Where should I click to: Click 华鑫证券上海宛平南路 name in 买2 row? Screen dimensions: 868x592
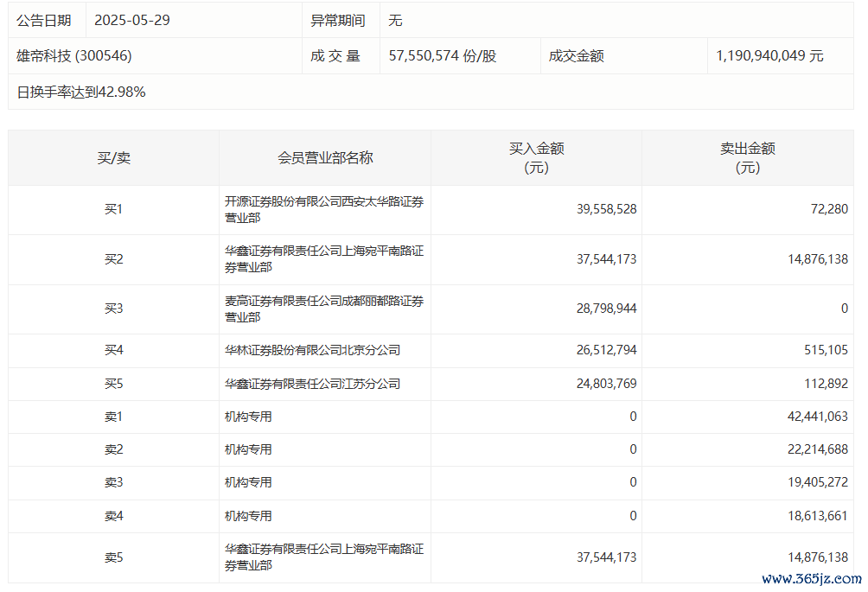[x=324, y=259]
